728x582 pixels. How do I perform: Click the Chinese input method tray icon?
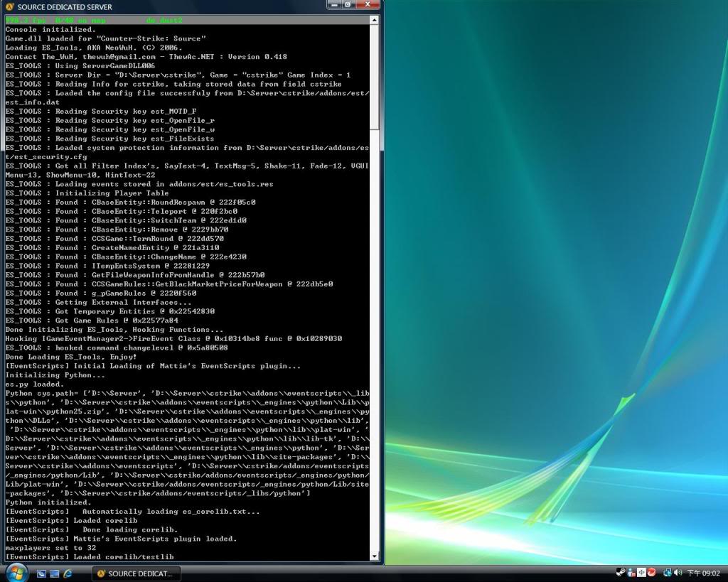(x=641, y=573)
